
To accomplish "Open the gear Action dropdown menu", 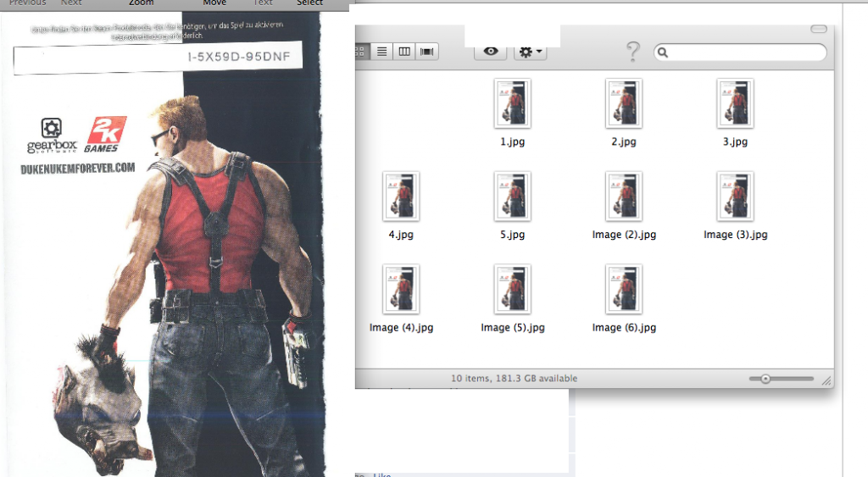I will (x=531, y=52).
